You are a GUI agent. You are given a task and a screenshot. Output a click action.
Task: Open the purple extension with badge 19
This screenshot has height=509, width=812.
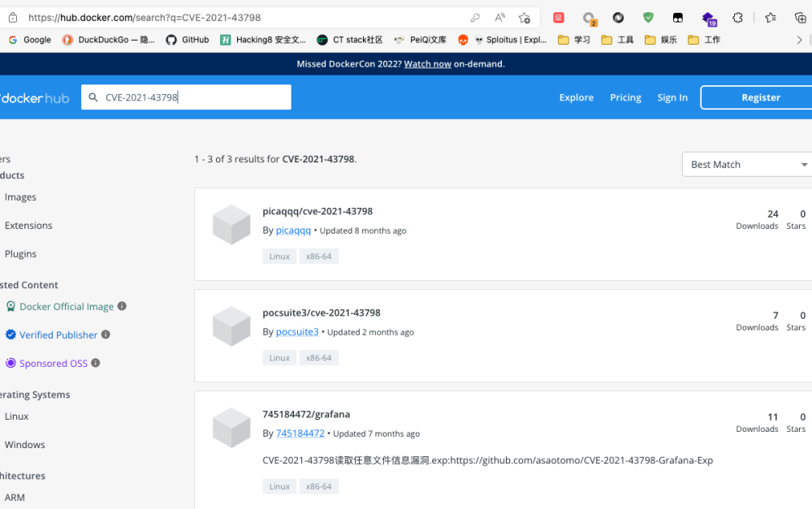pos(709,19)
